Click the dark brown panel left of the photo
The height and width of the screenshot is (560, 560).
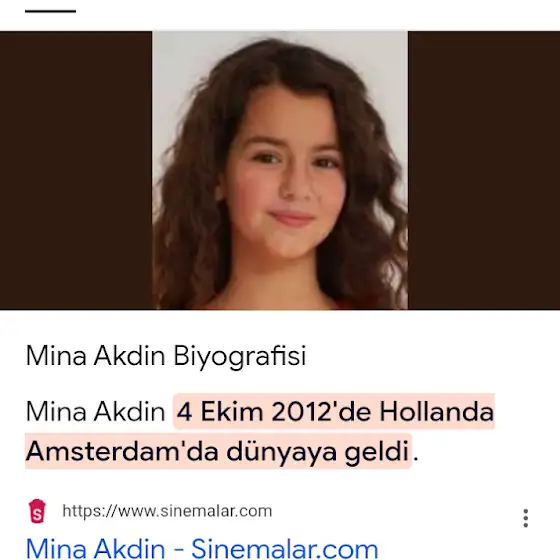click(x=76, y=170)
